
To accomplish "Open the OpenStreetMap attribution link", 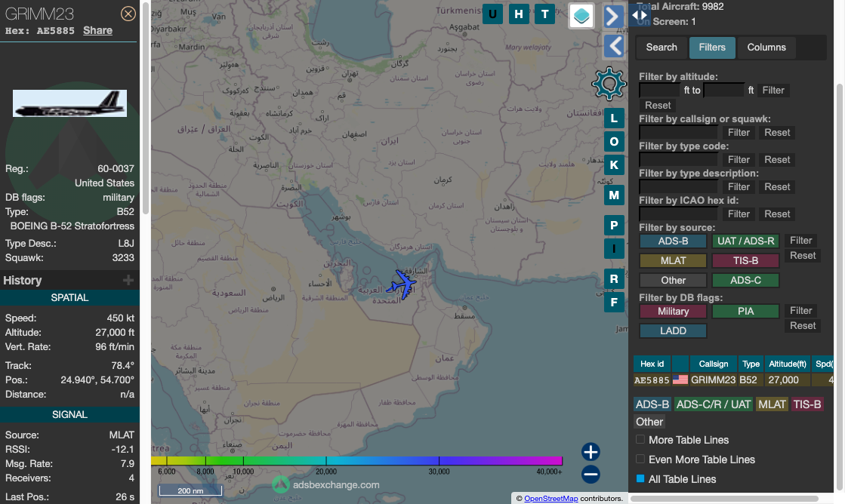I will click(550, 499).
